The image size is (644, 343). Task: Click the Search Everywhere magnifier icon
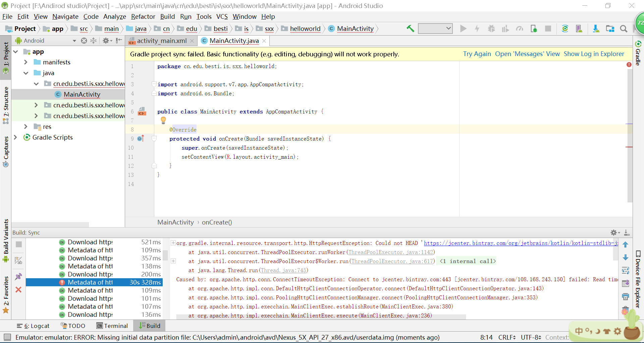(624, 29)
